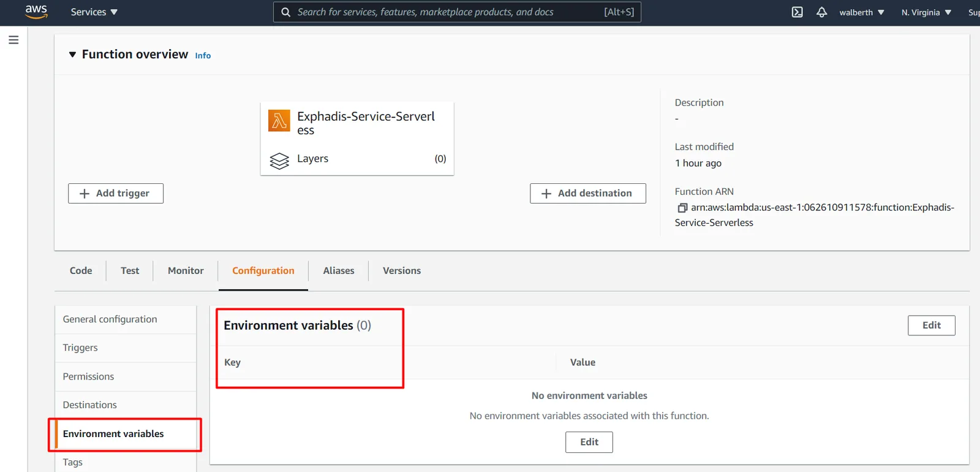Switch to the Test tab
This screenshot has height=472, width=980.
click(x=130, y=270)
